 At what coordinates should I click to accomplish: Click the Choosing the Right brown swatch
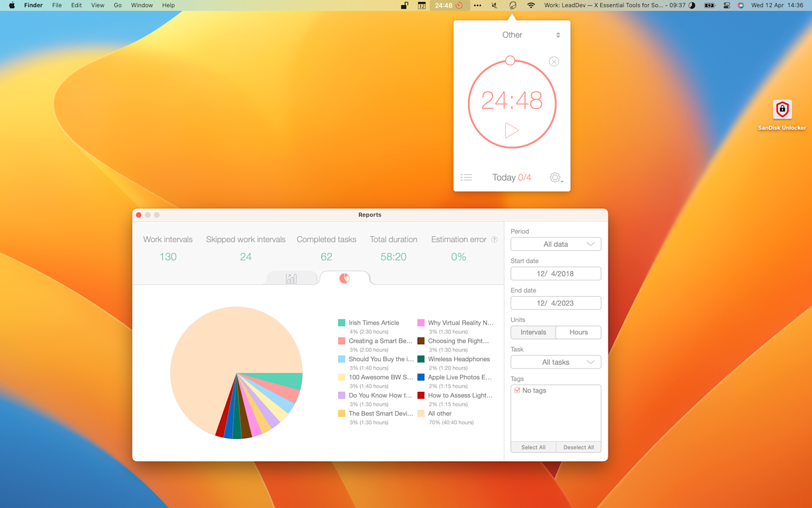pyautogui.click(x=421, y=341)
